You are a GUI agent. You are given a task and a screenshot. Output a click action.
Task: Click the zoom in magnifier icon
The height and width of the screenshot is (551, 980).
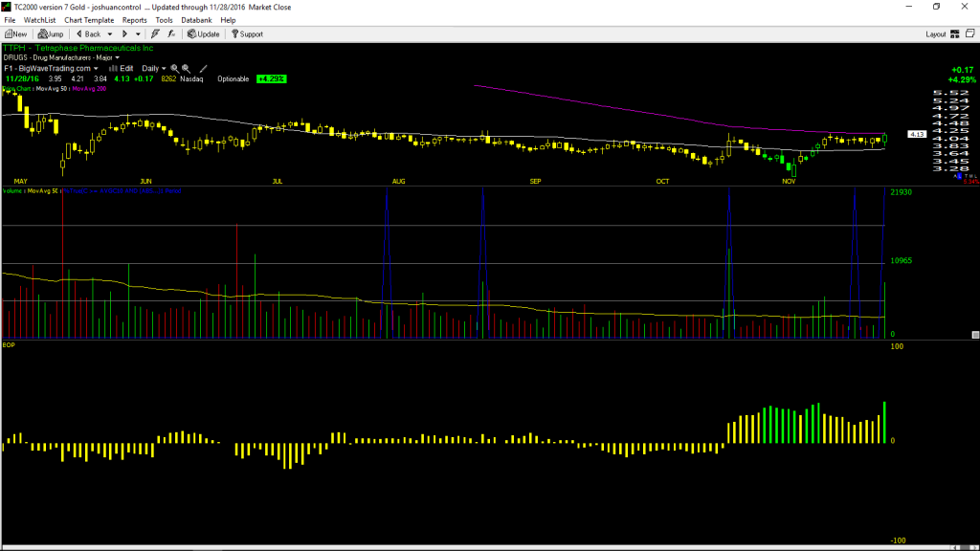tap(175, 68)
